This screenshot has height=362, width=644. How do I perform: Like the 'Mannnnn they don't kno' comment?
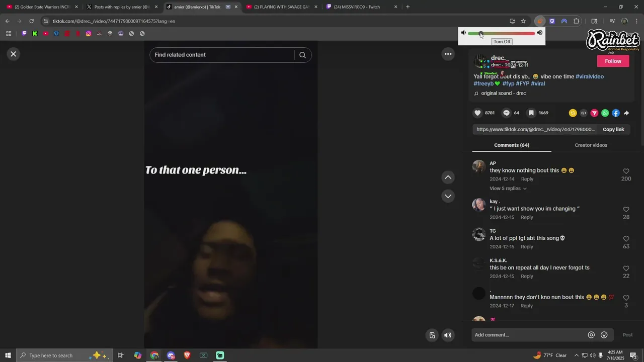(x=626, y=298)
